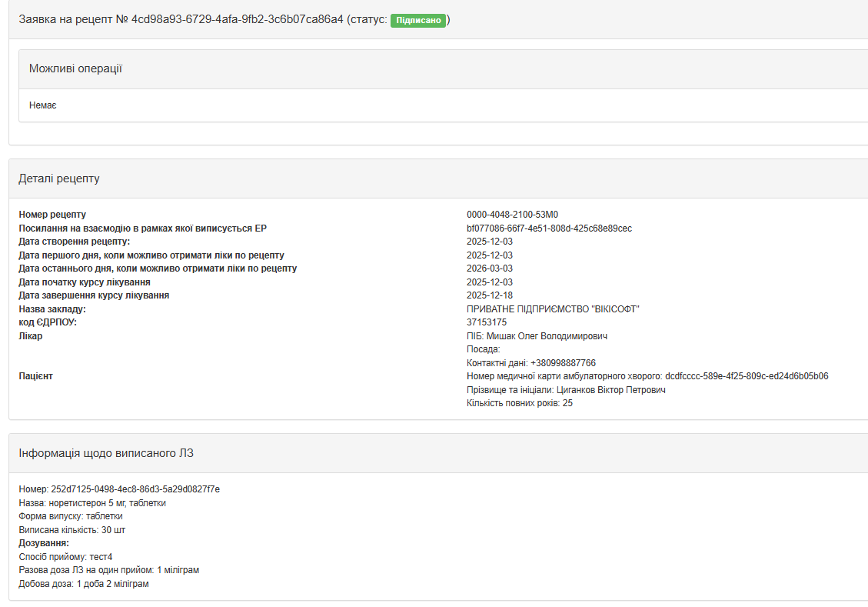Image resolution: width=868 pixels, height=607 pixels.
Task: Click the Немає text under possible operations
Action: pos(42,105)
